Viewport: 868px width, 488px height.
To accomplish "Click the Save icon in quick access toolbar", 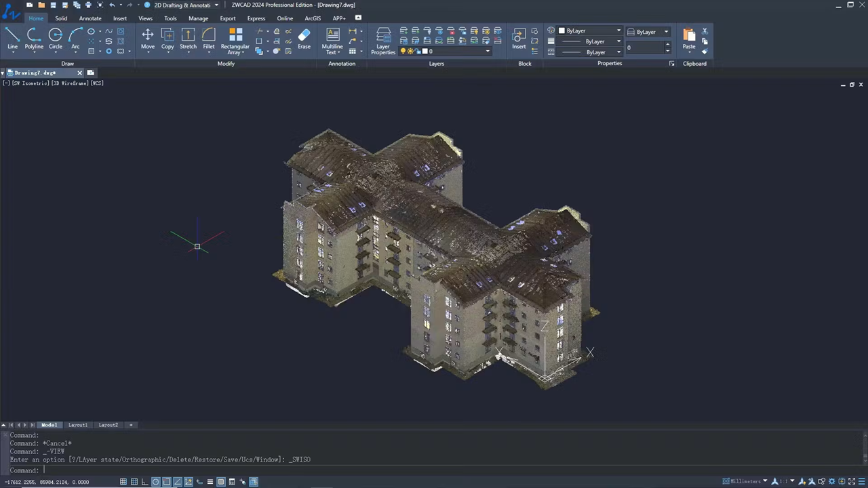I will click(x=53, y=5).
